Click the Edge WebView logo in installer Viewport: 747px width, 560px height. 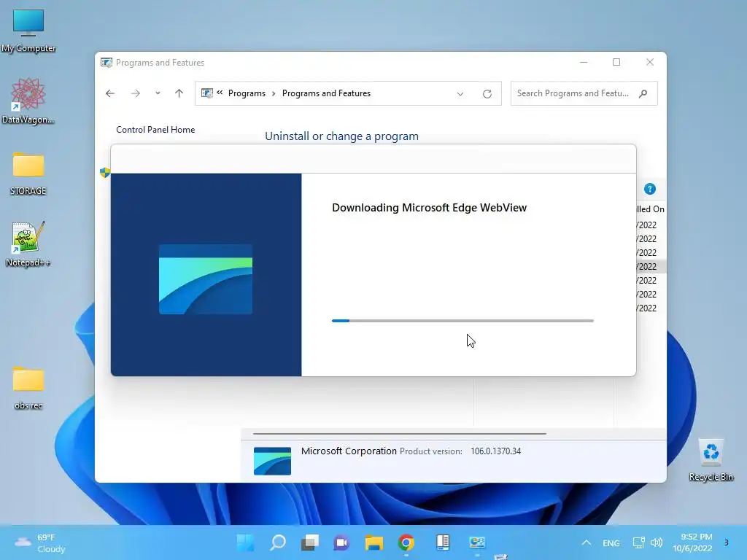[x=206, y=279]
